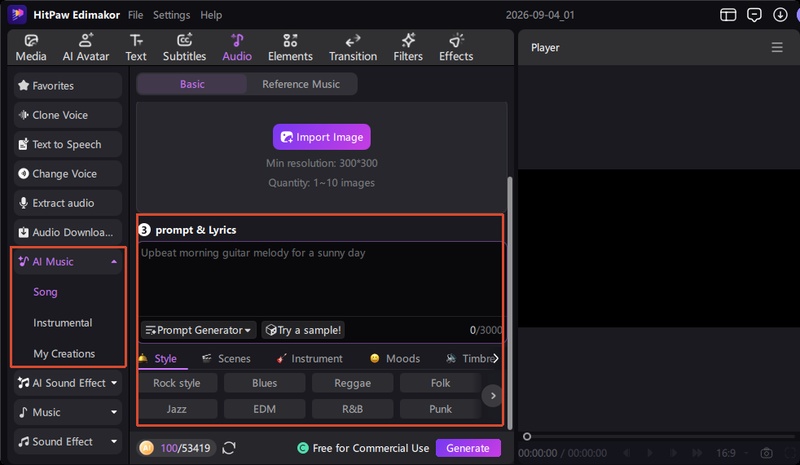Click the download icon in title bar

click(780, 15)
